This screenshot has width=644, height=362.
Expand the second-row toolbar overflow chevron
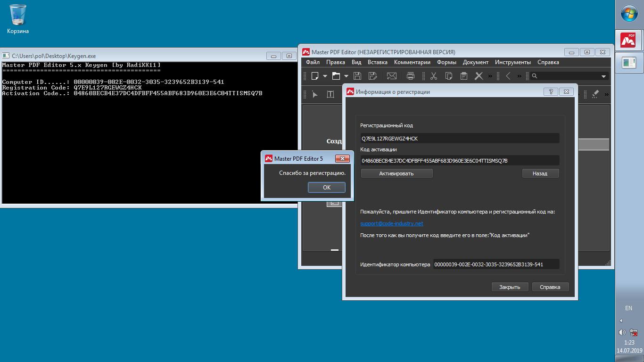(606, 94)
